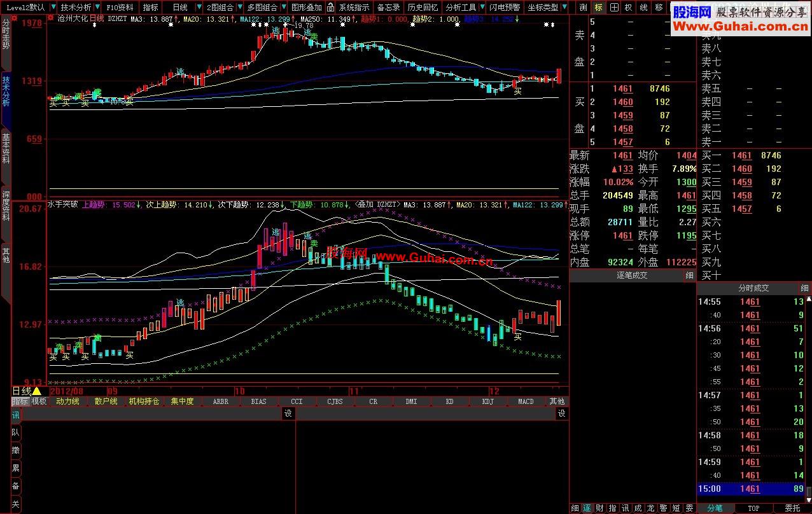Choose the 动力线 indicator
The height and width of the screenshot is (514, 812).
point(67,401)
